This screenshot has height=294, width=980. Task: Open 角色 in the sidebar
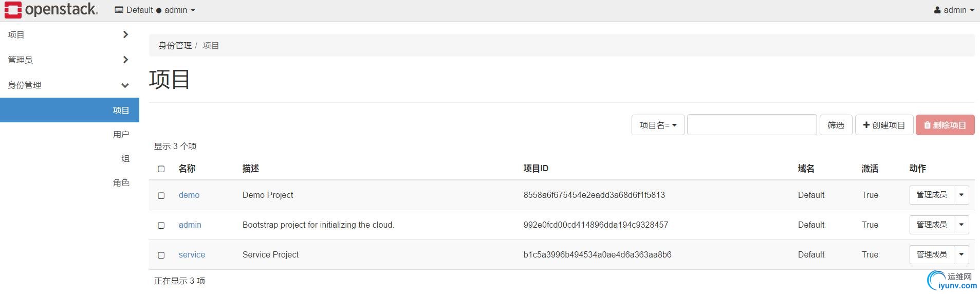point(121,183)
